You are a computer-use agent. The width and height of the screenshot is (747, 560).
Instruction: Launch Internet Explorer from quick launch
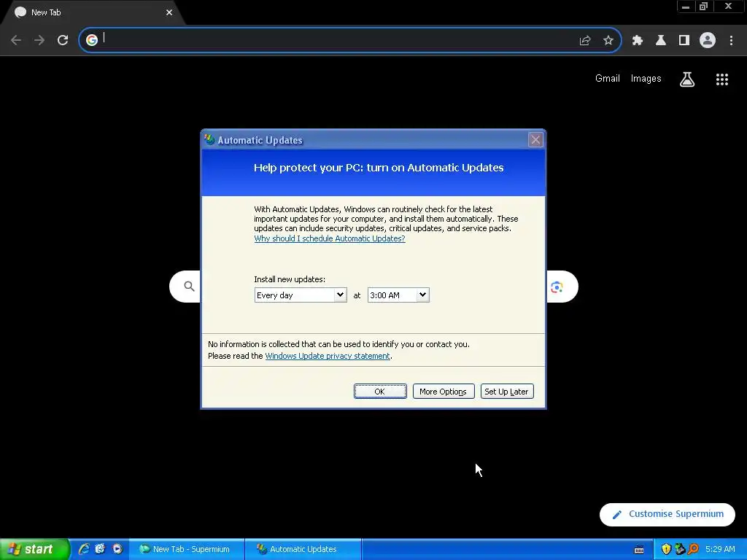[x=84, y=549]
